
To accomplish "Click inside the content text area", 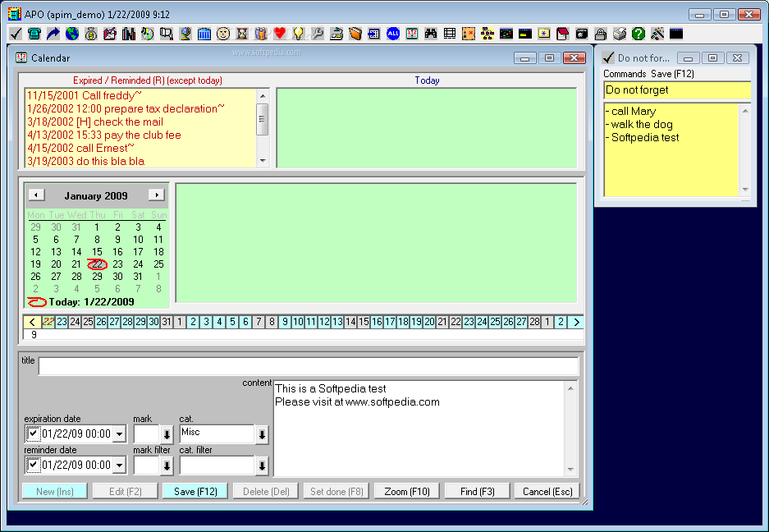I will (419, 429).
